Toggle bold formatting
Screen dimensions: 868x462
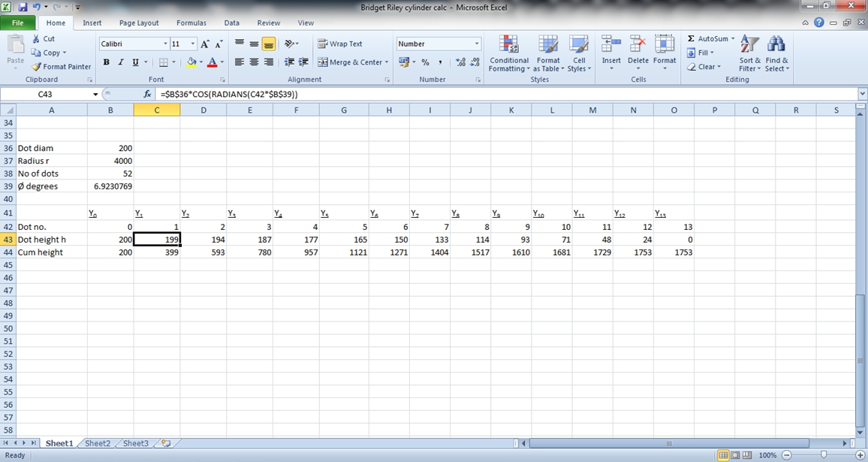pos(106,62)
